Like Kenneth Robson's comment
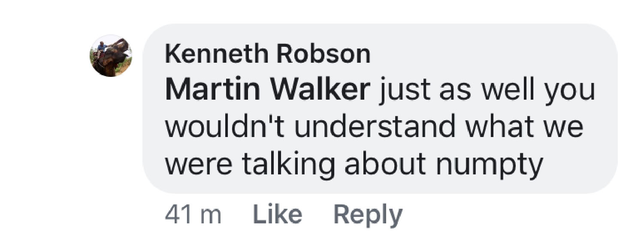Image resolution: width=644 pixels, height=247 pixels. click(277, 214)
